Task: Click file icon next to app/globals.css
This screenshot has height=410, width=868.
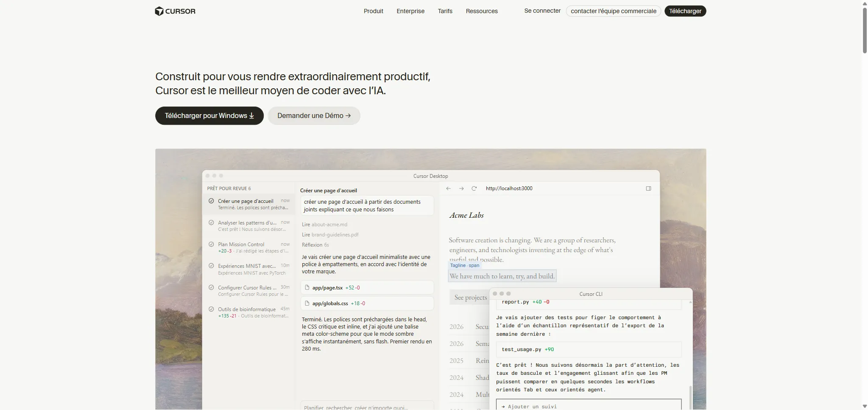Action: pos(307,303)
